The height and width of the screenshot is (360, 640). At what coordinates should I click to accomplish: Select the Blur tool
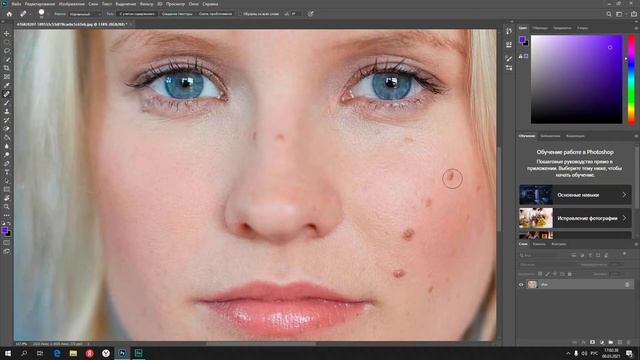click(x=7, y=146)
